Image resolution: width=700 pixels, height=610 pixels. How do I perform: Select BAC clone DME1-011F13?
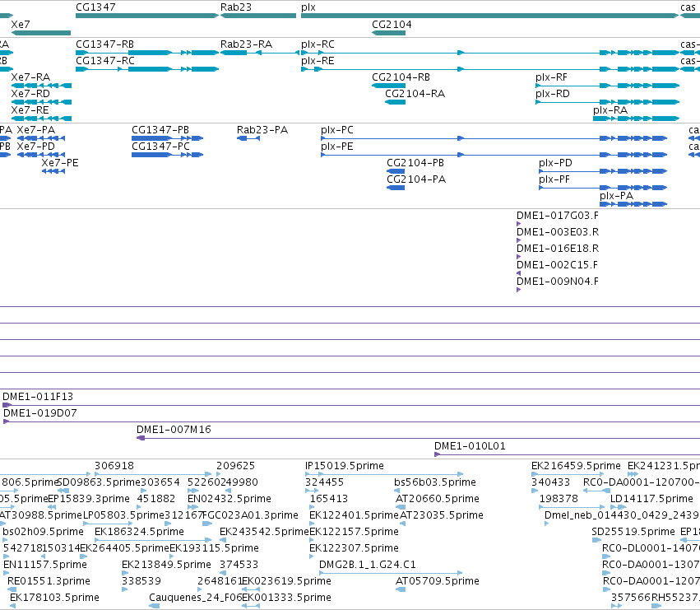(351, 405)
